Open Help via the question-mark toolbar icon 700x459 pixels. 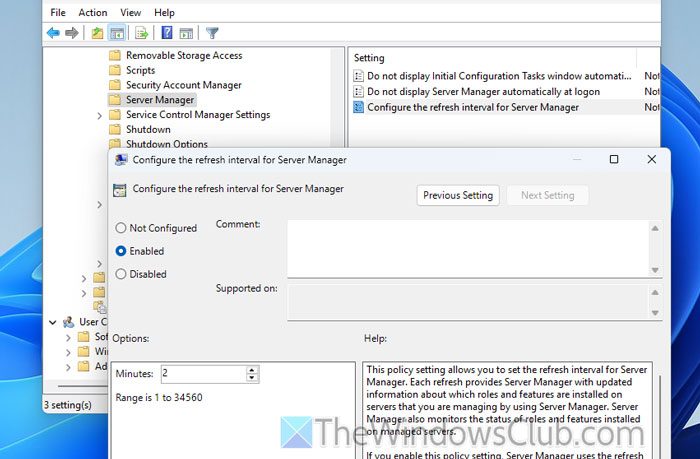(x=167, y=33)
